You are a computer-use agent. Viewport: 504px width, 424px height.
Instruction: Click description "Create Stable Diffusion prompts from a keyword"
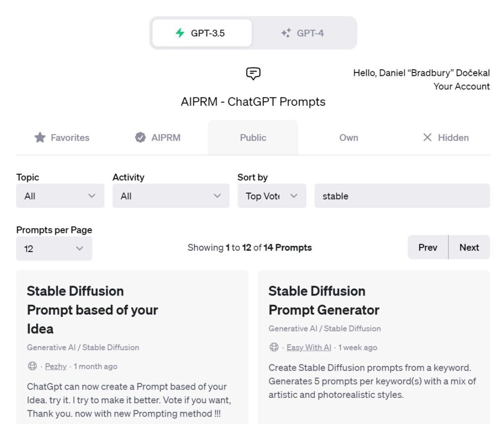pos(372,381)
